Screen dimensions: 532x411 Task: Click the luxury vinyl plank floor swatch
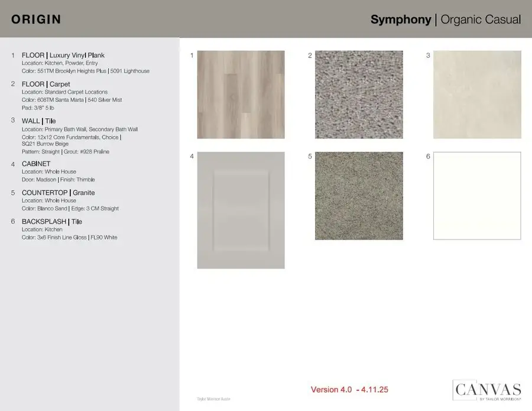click(x=241, y=95)
